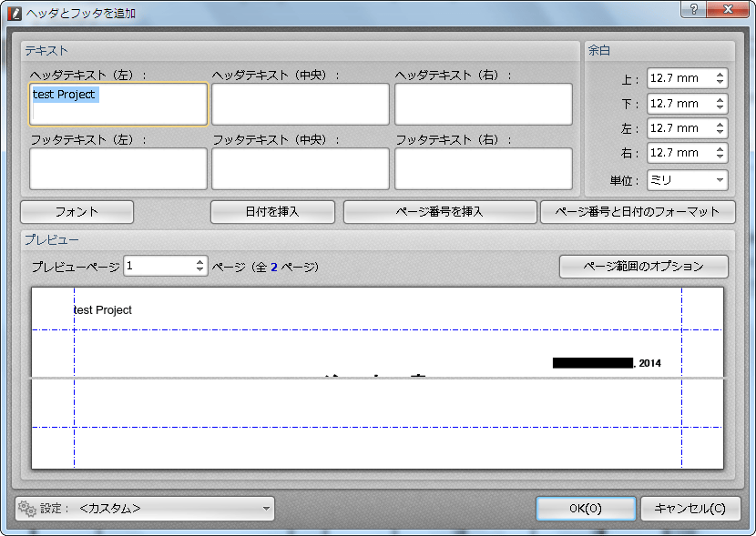This screenshot has width=756, height=536.
Task: Open the 単位 ミリ dropdown
Action: click(x=687, y=180)
